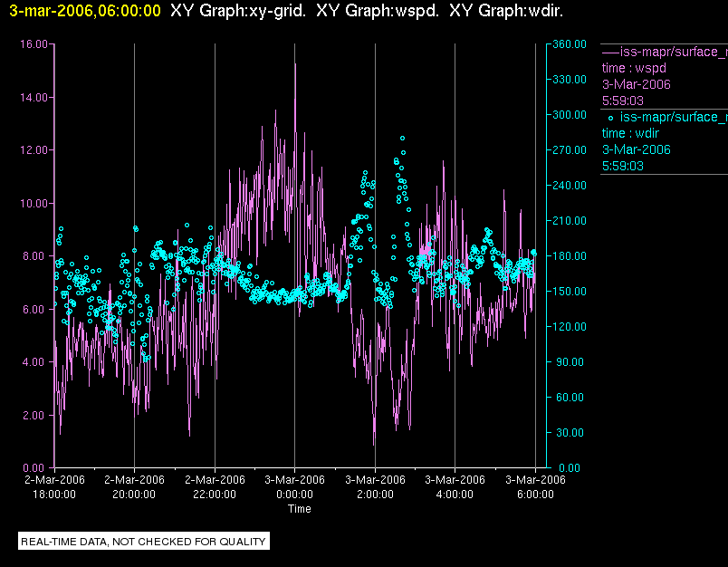Click the 16.00 wind speed axis label

[34, 44]
